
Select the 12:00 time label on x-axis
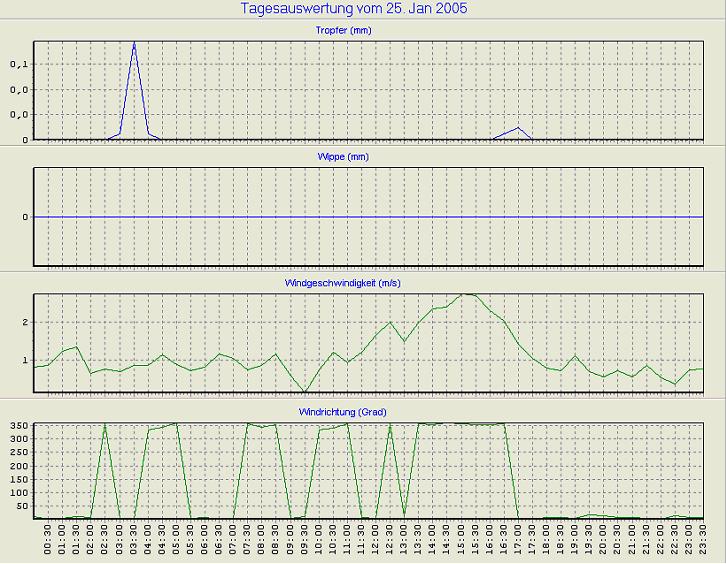[x=376, y=542]
